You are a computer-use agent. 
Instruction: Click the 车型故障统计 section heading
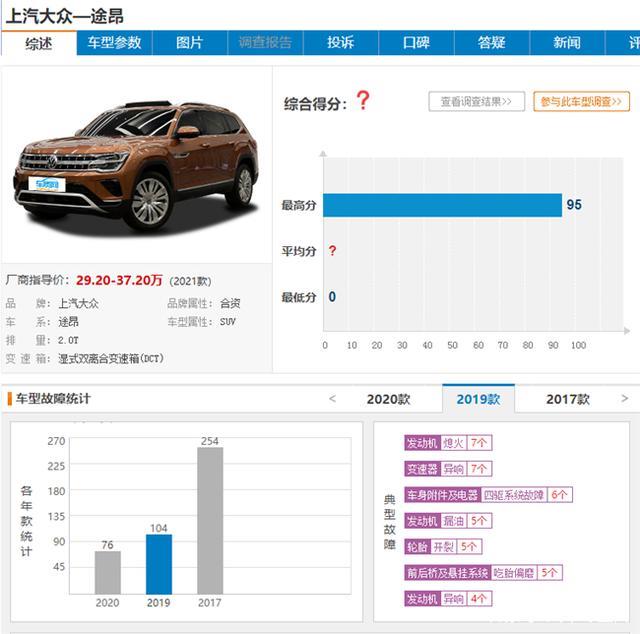[x=53, y=398]
